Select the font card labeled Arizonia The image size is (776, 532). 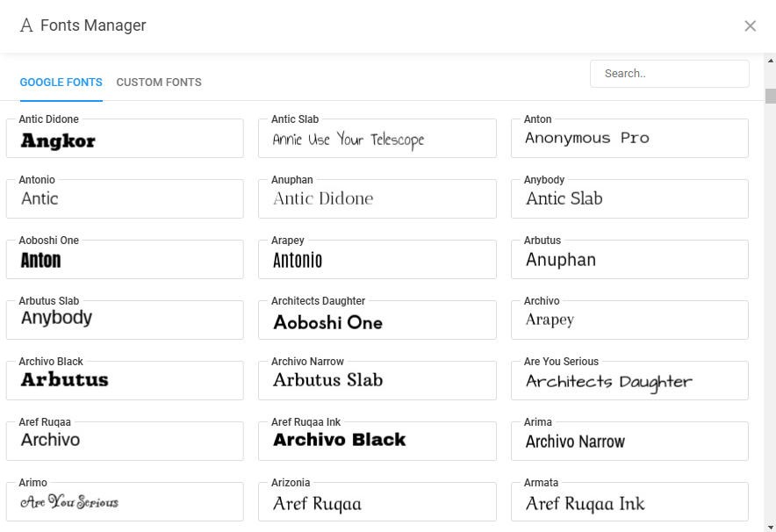(x=377, y=501)
